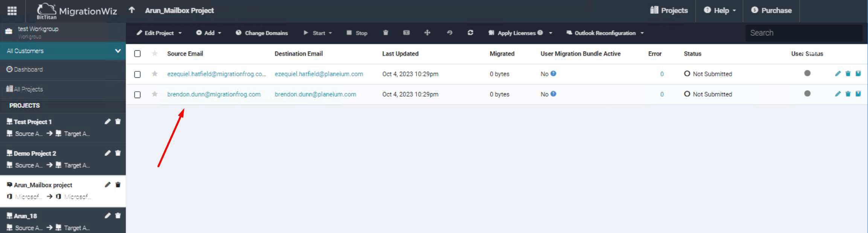This screenshot has height=233, width=868.
Task: Toggle the select-all checkbox in header
Action: (x=137, y=54)
